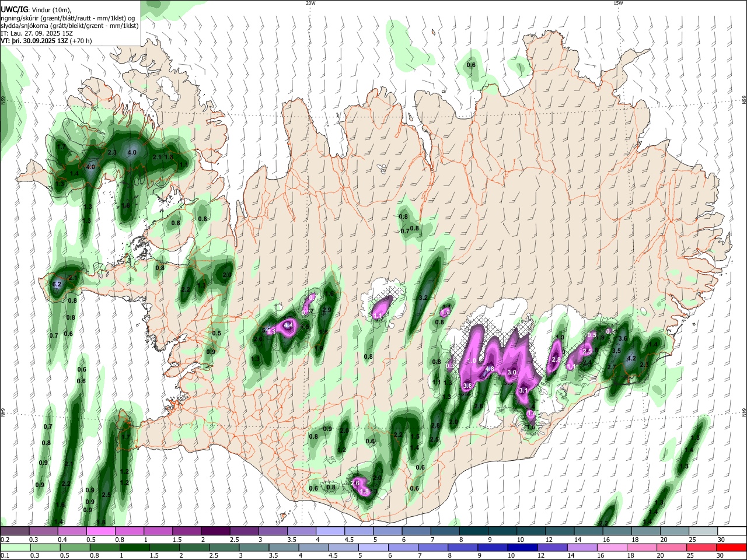Viewport: 747px width, 560px height.
Task: Select the violet swatch labeled 12 in lower row
Action: point(551,547)
